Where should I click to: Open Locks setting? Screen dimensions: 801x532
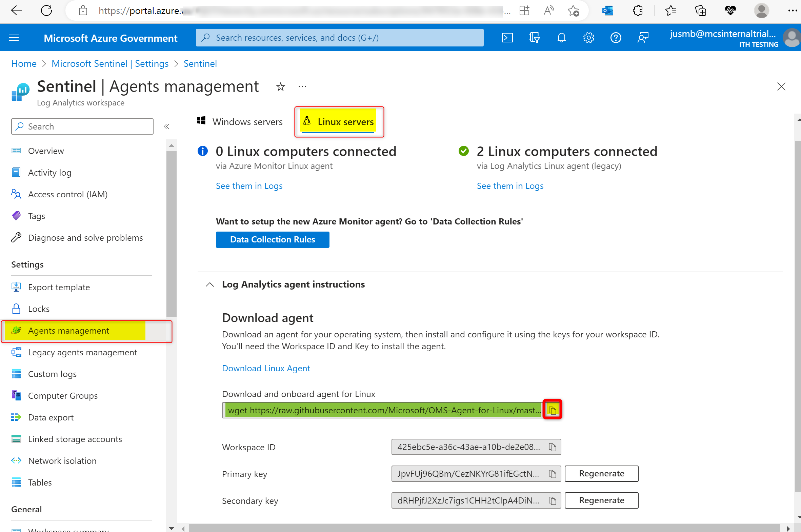tap(39, 309)
